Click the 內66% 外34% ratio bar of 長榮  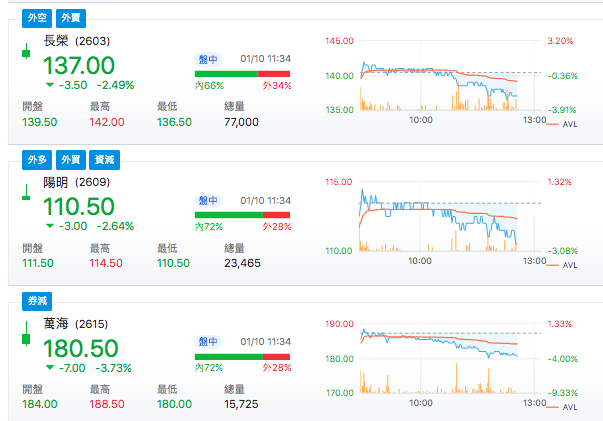click(x=242, y=74)
